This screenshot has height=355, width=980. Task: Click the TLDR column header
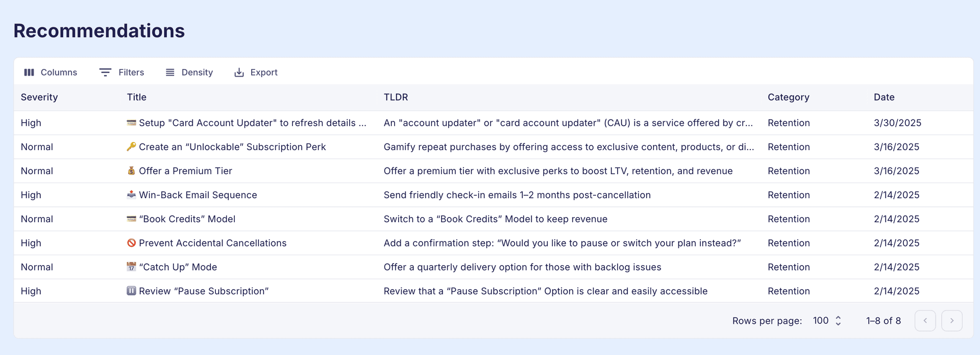click(x=396, y=97)
